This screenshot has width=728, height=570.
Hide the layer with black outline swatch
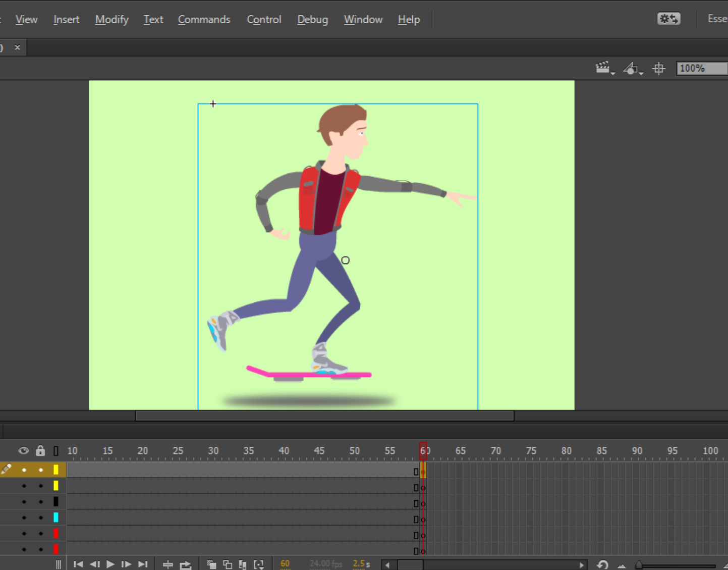click(x=24, y=501)
